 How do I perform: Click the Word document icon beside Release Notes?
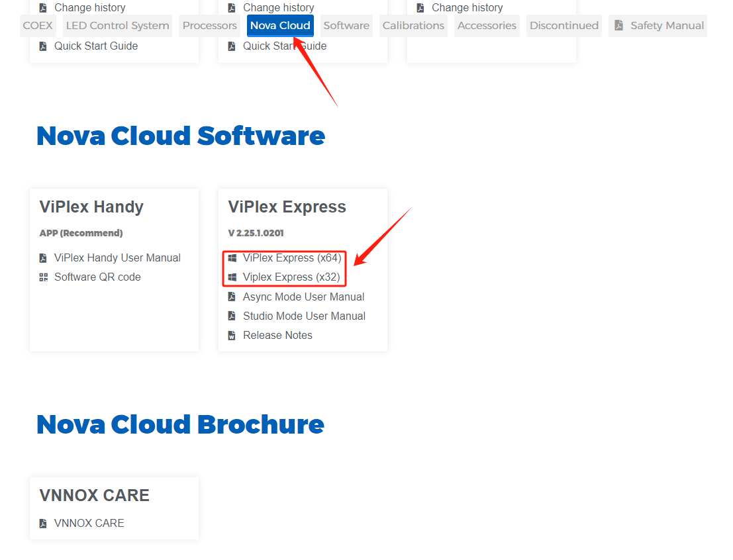click(x=232, y=336)
